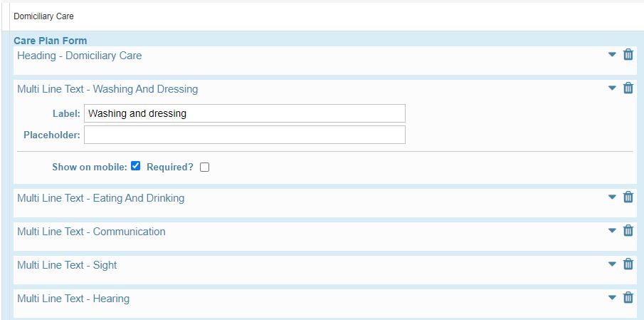Open Multi Line Text - Communication title
Screen dimensions: 644x320
coord(91,232)
